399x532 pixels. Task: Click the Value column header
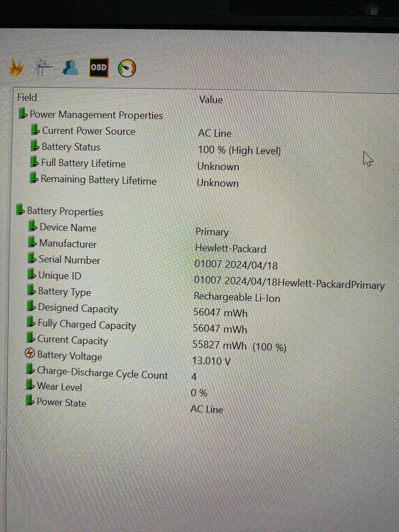211,100
